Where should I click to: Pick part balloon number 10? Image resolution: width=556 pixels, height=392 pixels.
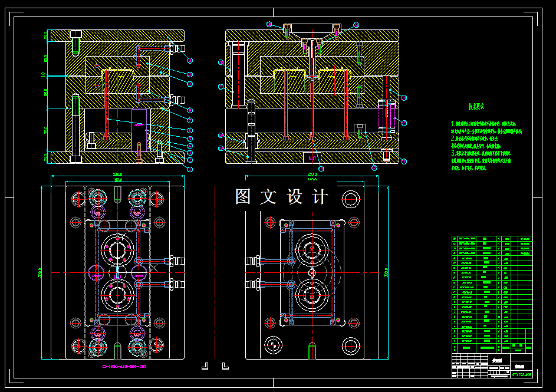(190, 74)
